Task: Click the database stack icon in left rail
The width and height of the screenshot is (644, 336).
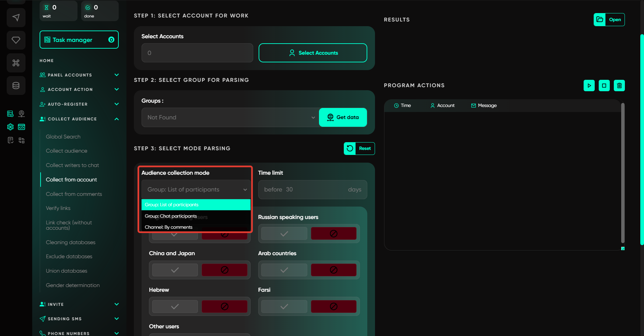Action: pyautogui.click(x=16, y=86)
